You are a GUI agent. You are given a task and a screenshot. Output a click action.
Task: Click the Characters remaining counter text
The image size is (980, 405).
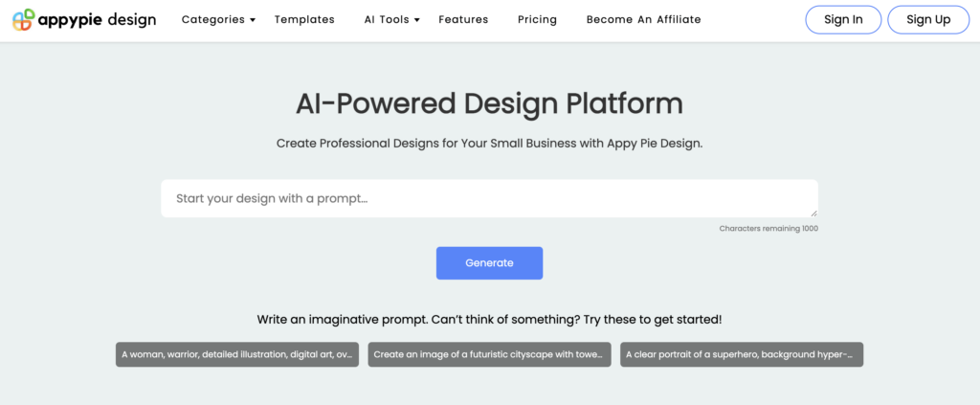[x=768, y=229]
